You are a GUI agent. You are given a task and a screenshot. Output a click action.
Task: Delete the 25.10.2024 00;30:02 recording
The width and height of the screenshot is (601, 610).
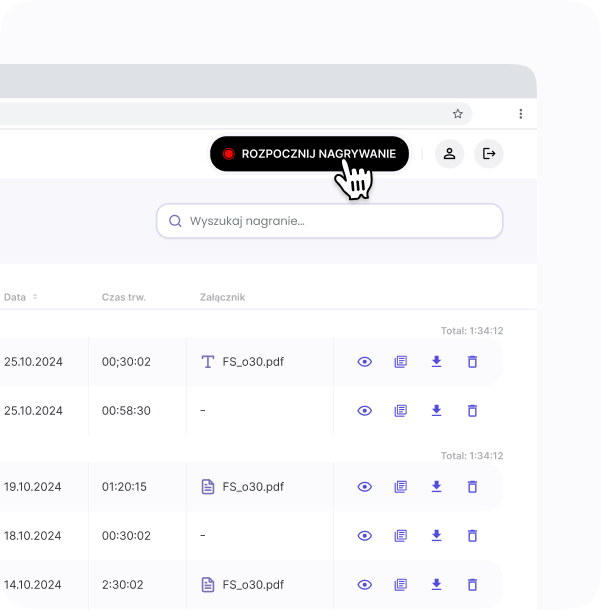(x=473, y=362)
